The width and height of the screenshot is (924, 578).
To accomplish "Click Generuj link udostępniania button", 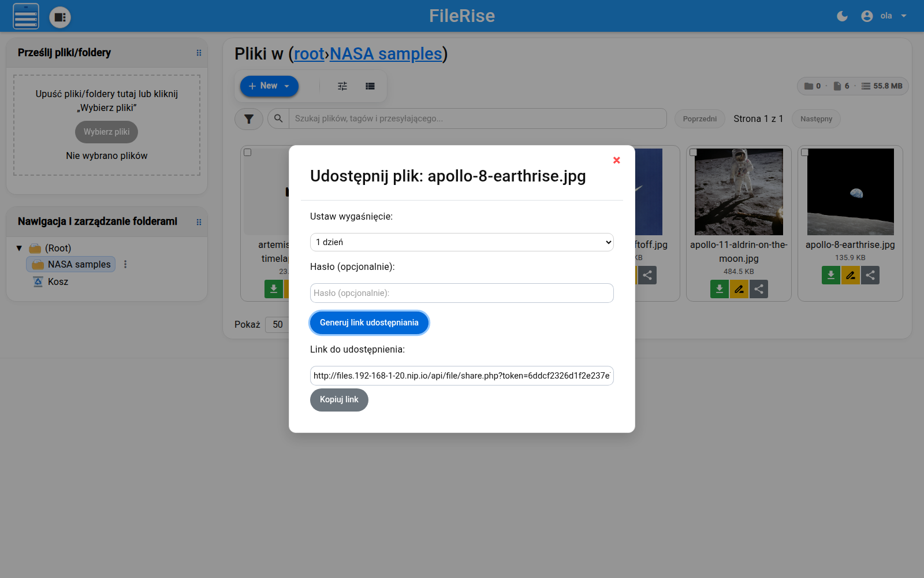I will pyautogui.click(x=370, y=323).
